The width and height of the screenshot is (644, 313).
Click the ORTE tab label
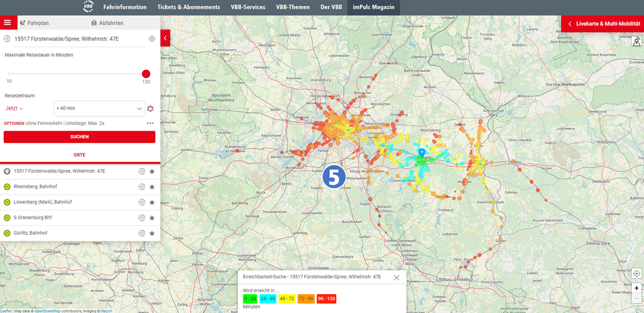click(x=80, y=155)
